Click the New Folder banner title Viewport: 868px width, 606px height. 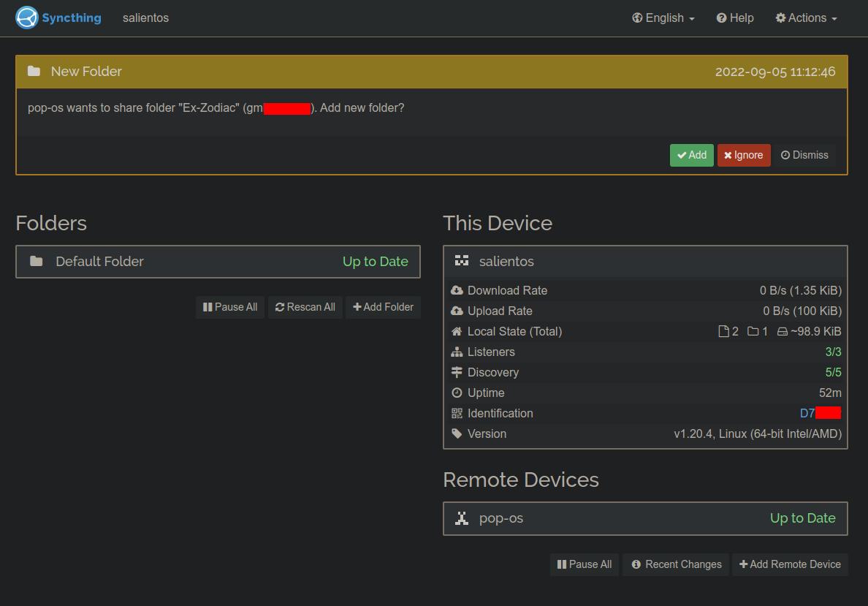[x=86, y=71]
